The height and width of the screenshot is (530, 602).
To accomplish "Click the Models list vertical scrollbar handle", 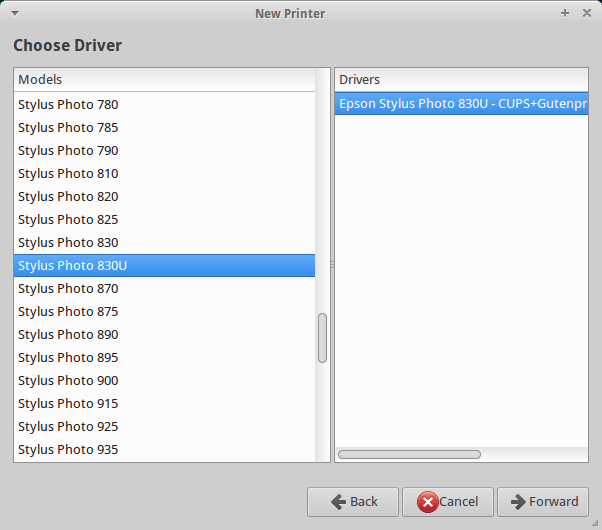I will point(322,338).
